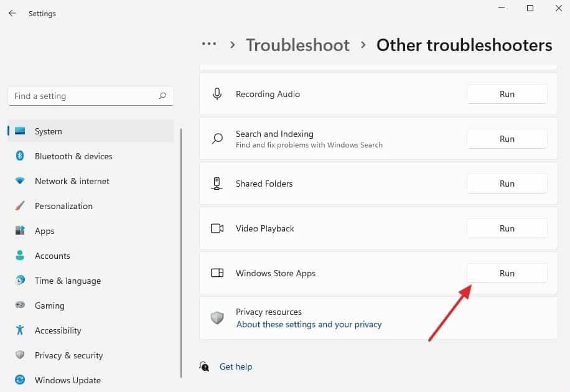Click the Gaming controller icon

coord(20,306)
